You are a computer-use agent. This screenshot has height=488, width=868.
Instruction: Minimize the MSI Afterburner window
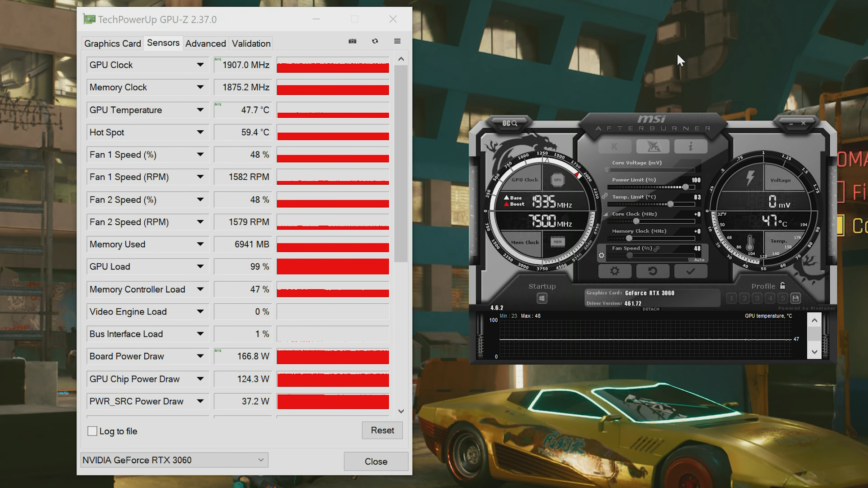(x=791, y=123)
